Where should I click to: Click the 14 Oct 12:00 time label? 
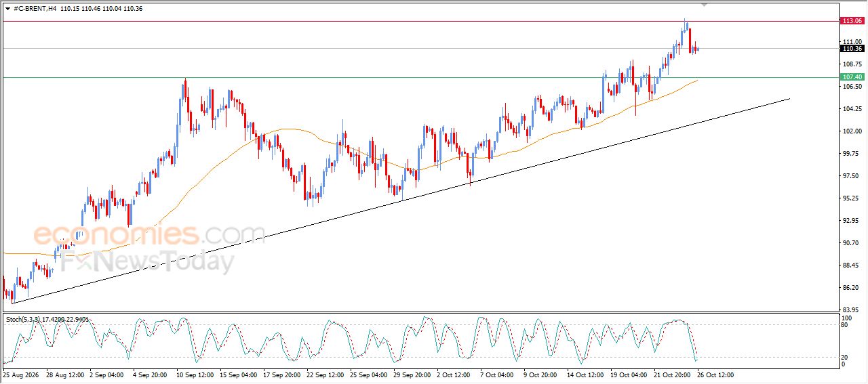tap(585, 374)
